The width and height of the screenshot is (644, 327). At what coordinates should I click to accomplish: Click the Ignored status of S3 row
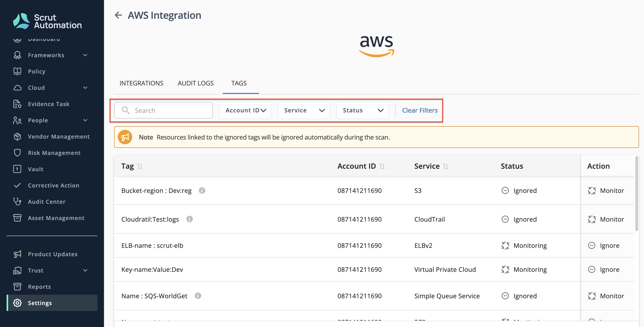click(519, 190)
